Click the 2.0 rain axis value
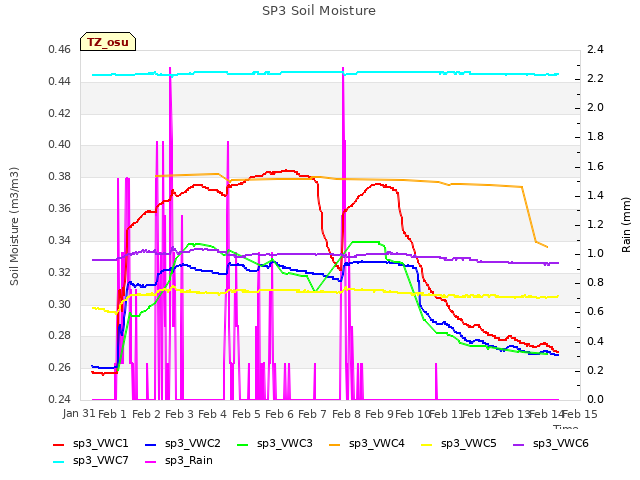 click(596, 107)
